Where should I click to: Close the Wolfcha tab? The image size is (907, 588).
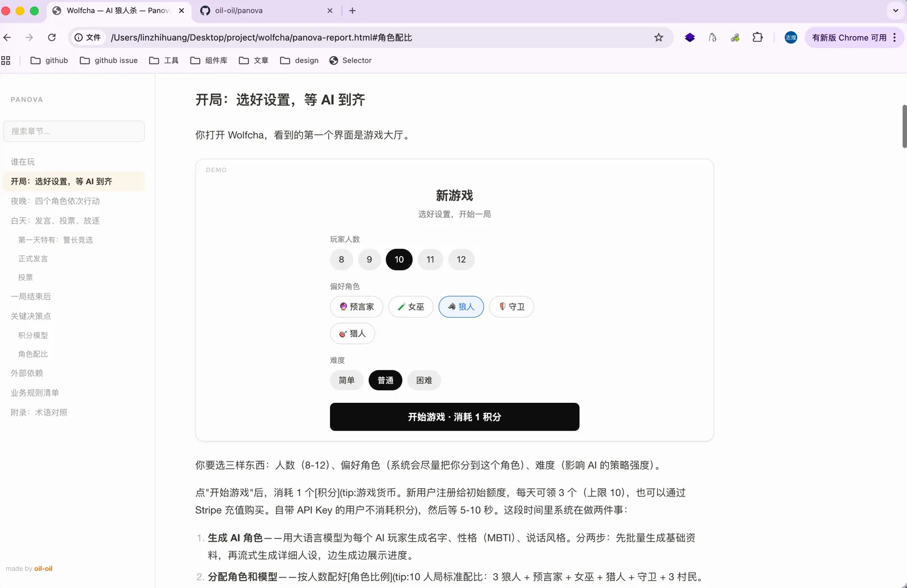(181, 11)
